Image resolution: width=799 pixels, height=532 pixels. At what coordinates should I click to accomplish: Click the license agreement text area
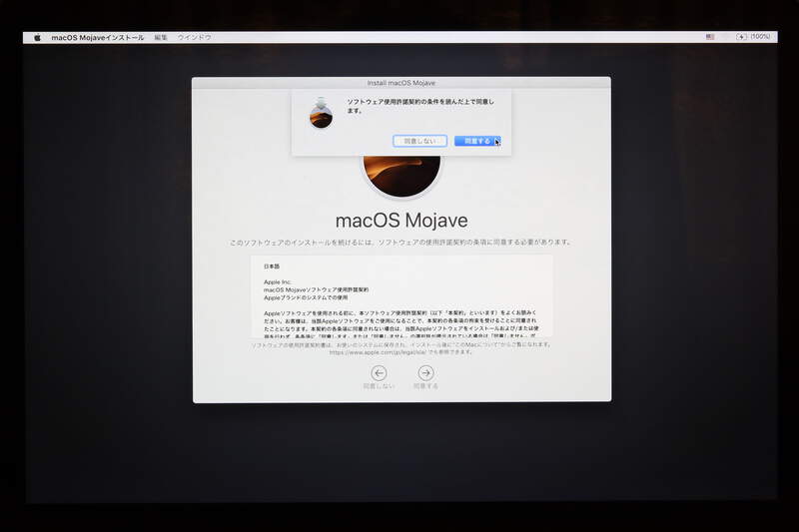401,296
